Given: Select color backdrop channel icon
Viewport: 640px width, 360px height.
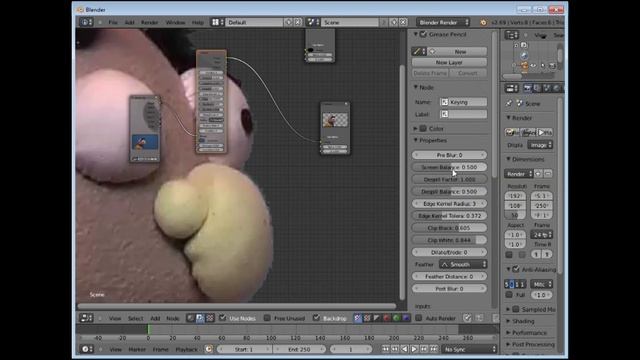Looking at the screenshot, I should 367,318.
